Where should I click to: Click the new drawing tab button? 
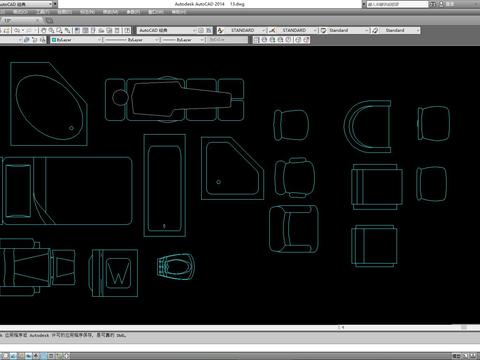tap(49, 21)
